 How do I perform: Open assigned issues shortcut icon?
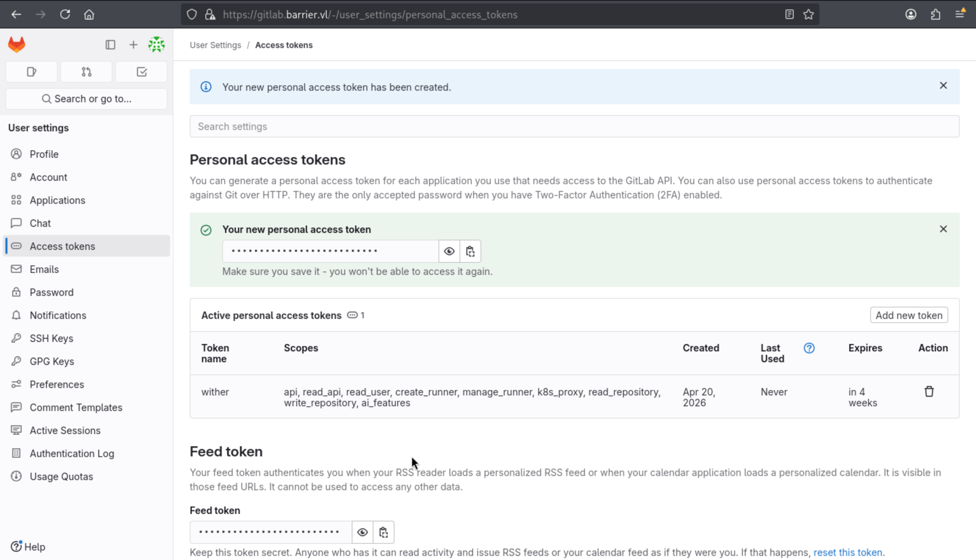click(x=32, y=72)
